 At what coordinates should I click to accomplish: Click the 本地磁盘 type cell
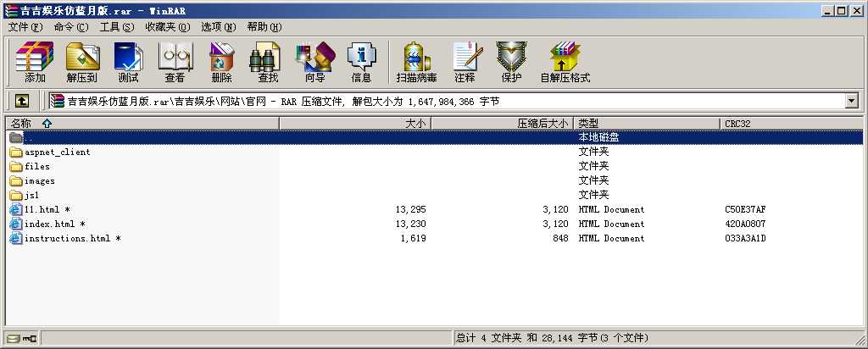pyautogui.click(x=598, y=138)
